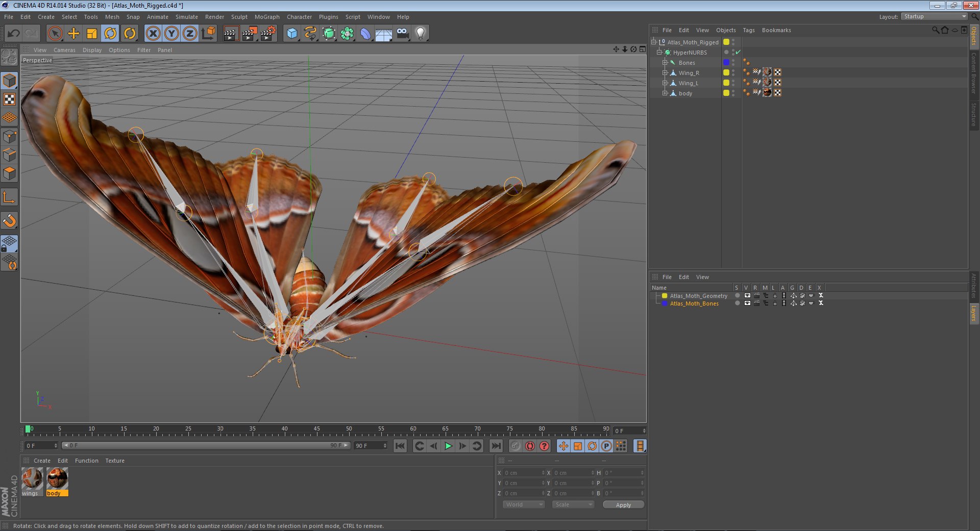Click Bones blue layer color swatch
The image size is (980, 531).
pos(726,62)
